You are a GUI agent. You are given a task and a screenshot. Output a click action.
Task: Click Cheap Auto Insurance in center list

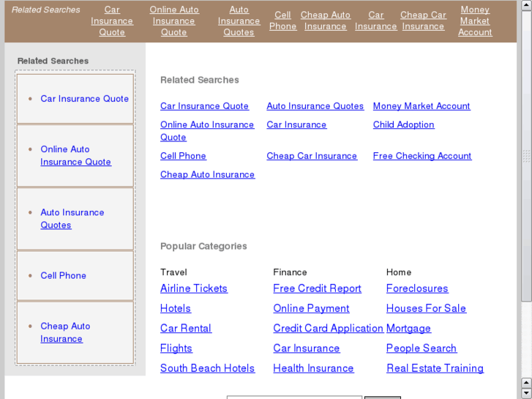click(208, 174)
